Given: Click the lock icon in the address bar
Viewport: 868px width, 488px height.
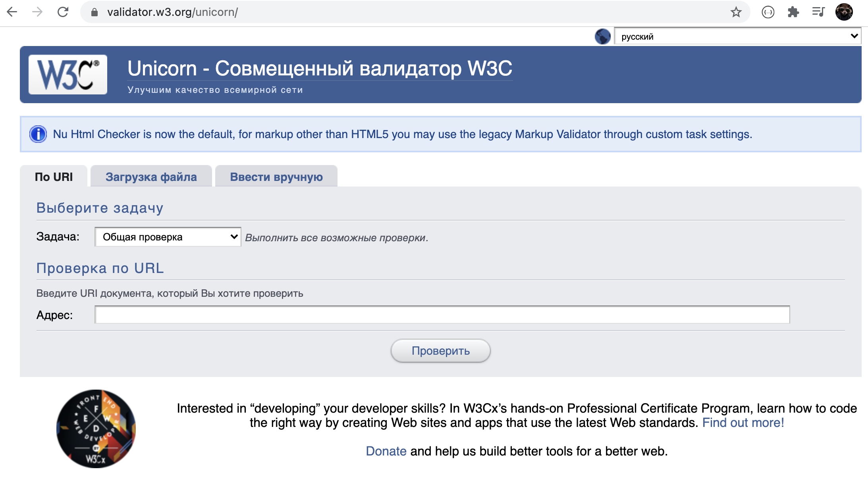Looking at the screenshot, I should pos(95,12).
